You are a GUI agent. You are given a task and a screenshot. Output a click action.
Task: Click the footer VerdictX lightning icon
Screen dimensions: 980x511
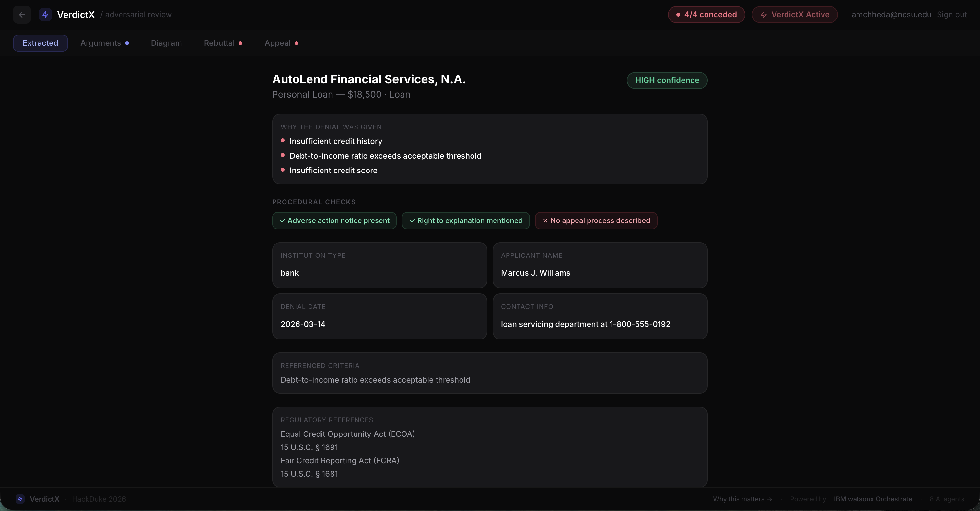pyautogui.click(x=20, y=499)
